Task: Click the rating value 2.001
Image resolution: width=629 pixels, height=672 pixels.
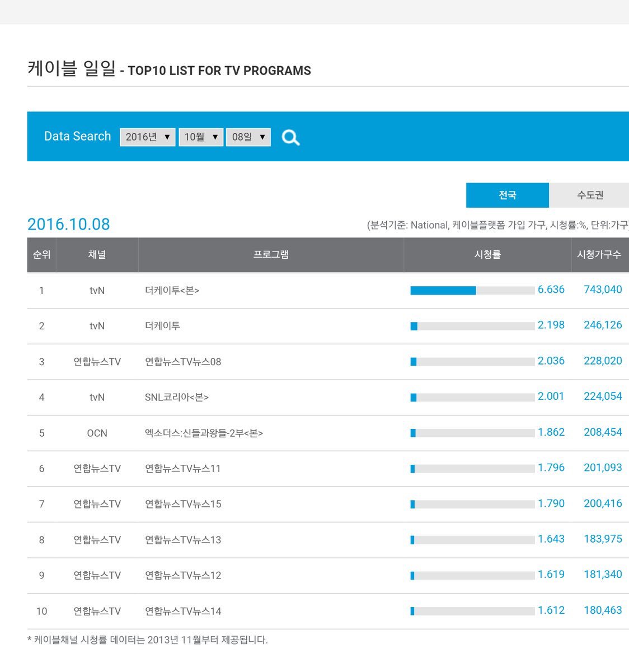Action: coord(551,396)
